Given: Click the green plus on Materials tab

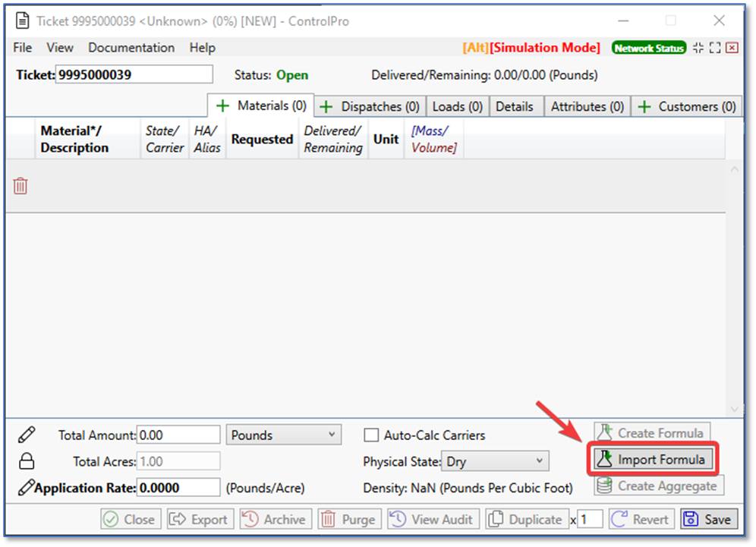Looking at the screenshot, I should click(x=223, y=106).
